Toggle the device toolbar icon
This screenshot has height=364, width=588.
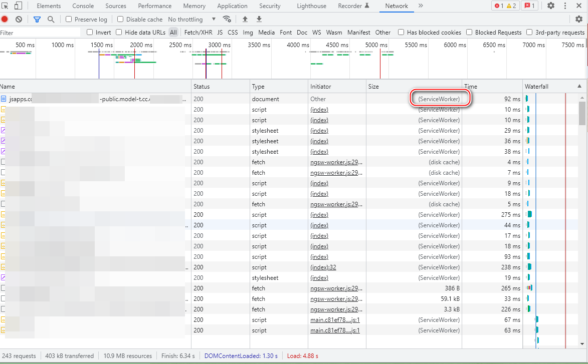(x=18, y=6)
